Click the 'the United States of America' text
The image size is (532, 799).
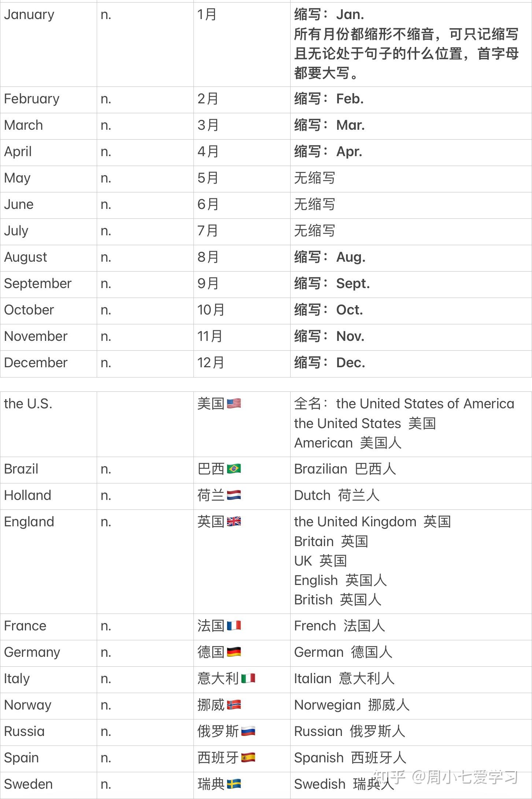(x=425, y=404)
